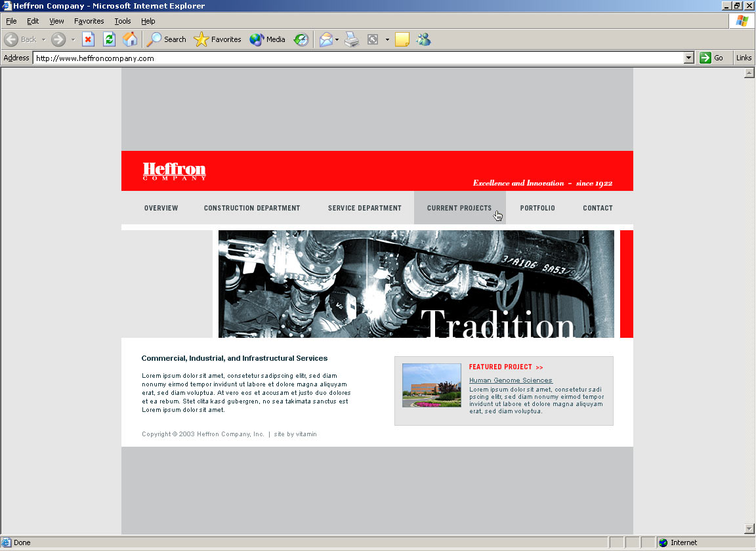This screenshot has width=756, height=551.
Task: Open the Construction Department page
Action: click(x=251, y=208)
